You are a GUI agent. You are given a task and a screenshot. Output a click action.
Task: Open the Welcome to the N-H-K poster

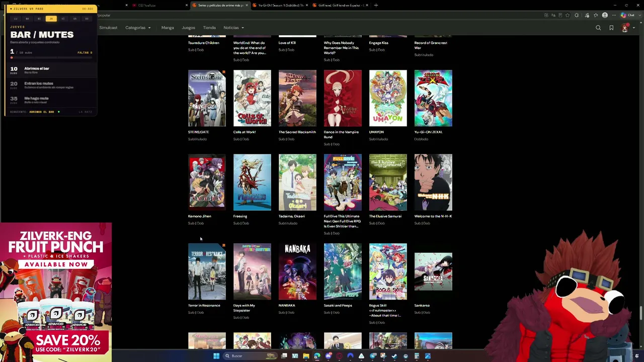click(433, 182)
